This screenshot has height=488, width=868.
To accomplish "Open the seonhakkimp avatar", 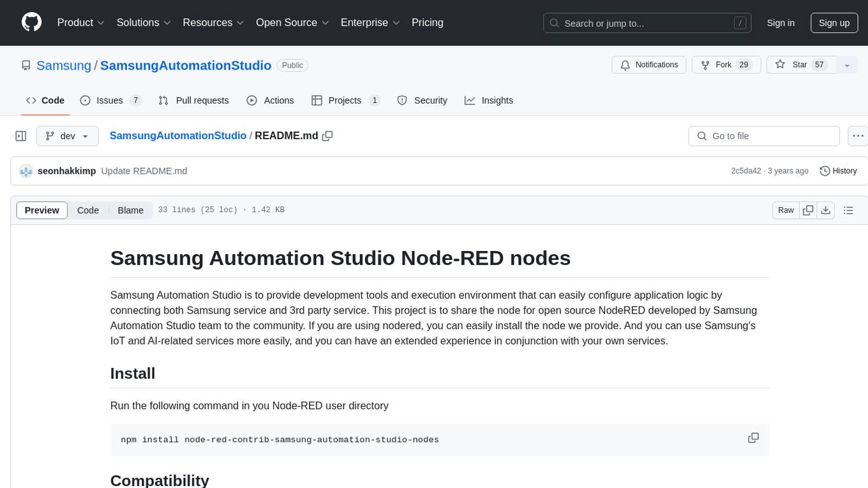I will click(x=26, y=171).
